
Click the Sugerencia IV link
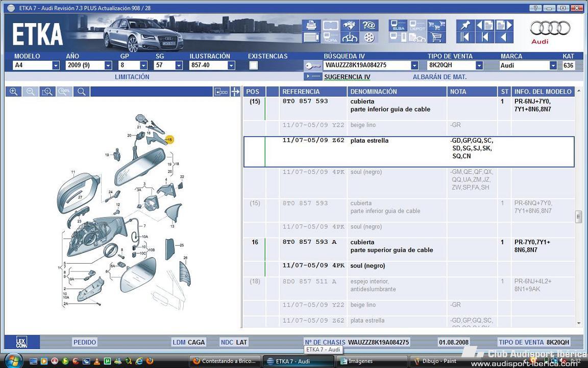click(347, 77)
